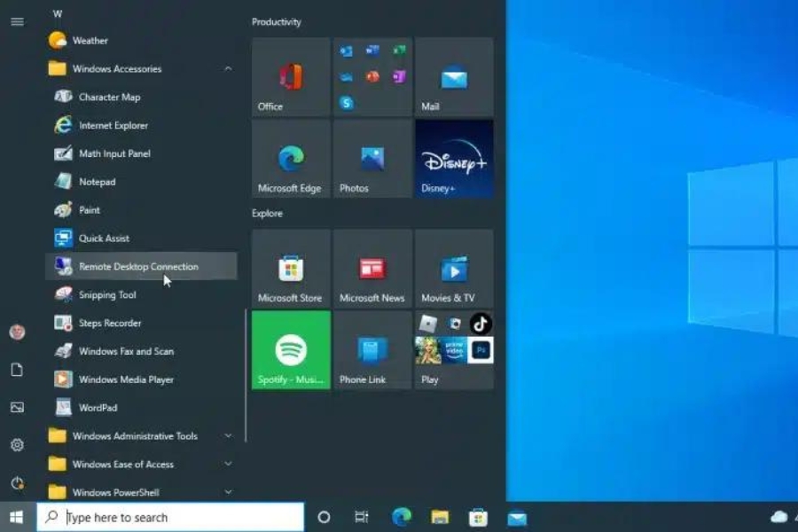Open WordPad
798x532 pixels.
point(141,408)
